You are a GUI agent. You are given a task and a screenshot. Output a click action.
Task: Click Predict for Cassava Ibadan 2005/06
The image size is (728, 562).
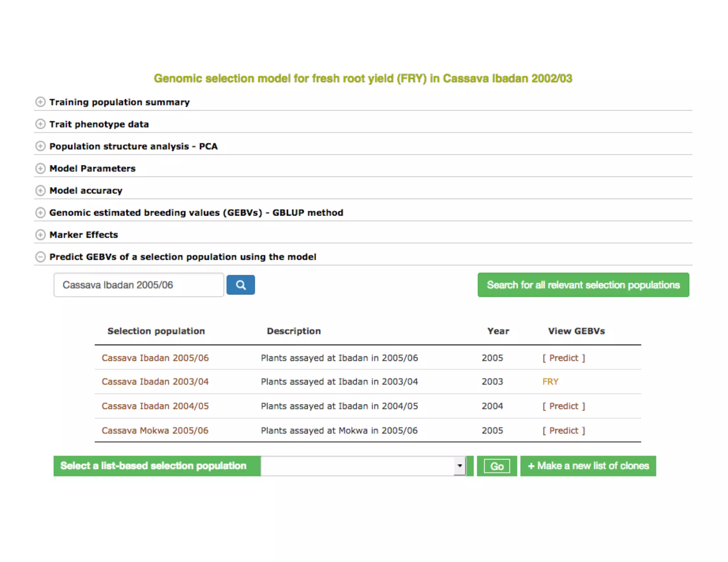(x=563, y=358)
